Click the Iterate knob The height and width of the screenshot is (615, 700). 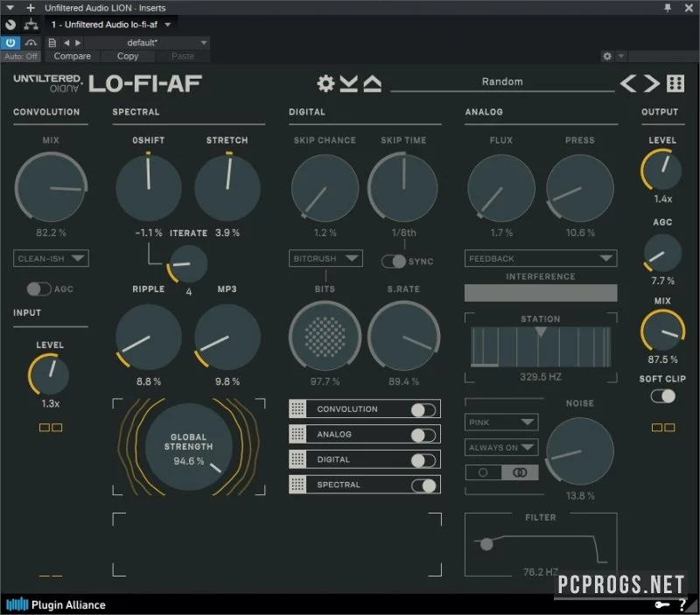[x=188, y=264]
